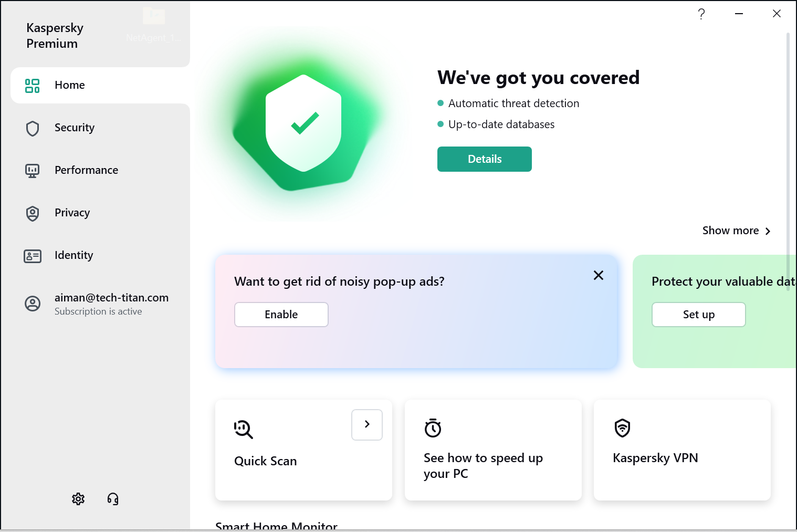Click the Set up button
797x532 pixels.
click(699, 315)
